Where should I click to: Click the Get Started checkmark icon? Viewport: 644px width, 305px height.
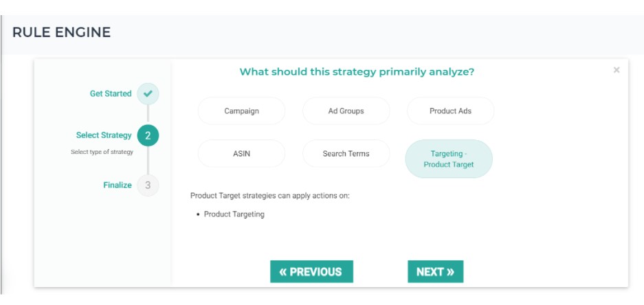[148, 93]
